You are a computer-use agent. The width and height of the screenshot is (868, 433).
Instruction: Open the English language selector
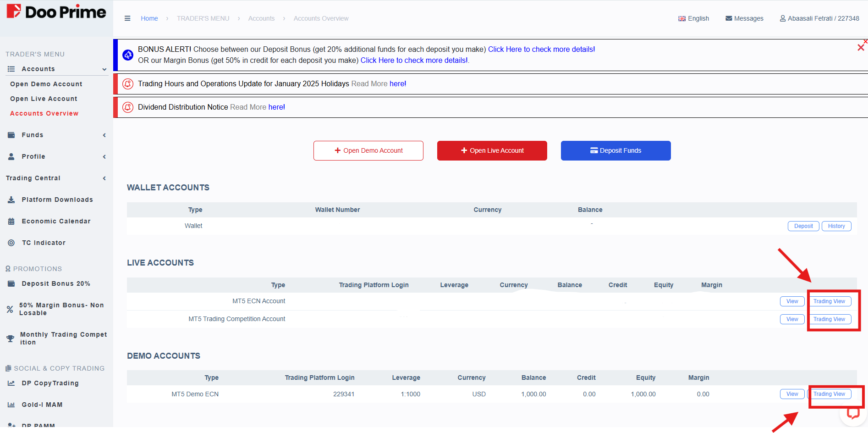point(693,18)
